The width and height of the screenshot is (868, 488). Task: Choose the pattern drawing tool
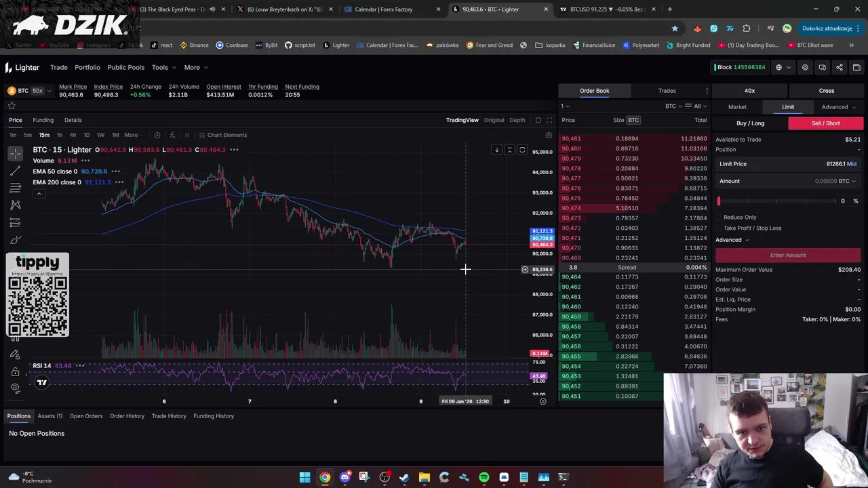click(x=16, y=205)
